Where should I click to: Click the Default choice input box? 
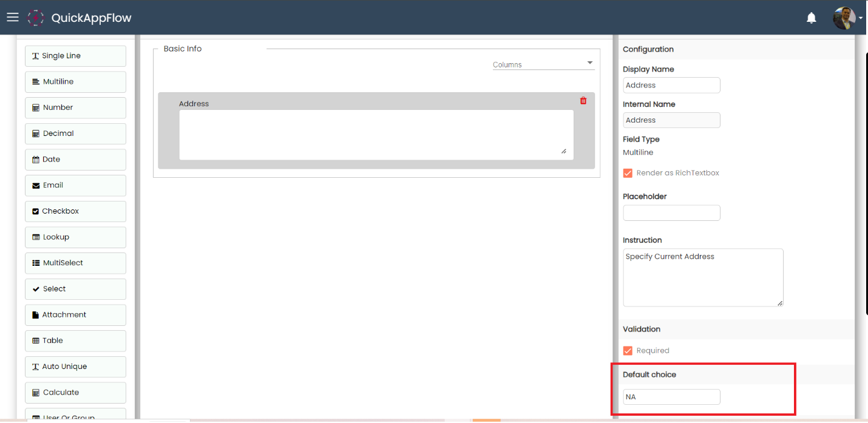[x=671, y=397]
